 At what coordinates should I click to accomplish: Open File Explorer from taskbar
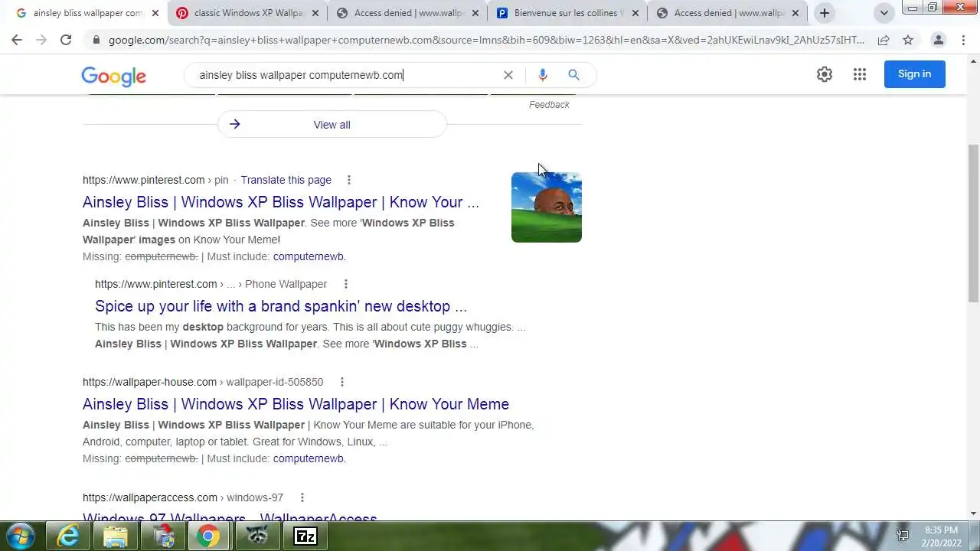(115, 536)
